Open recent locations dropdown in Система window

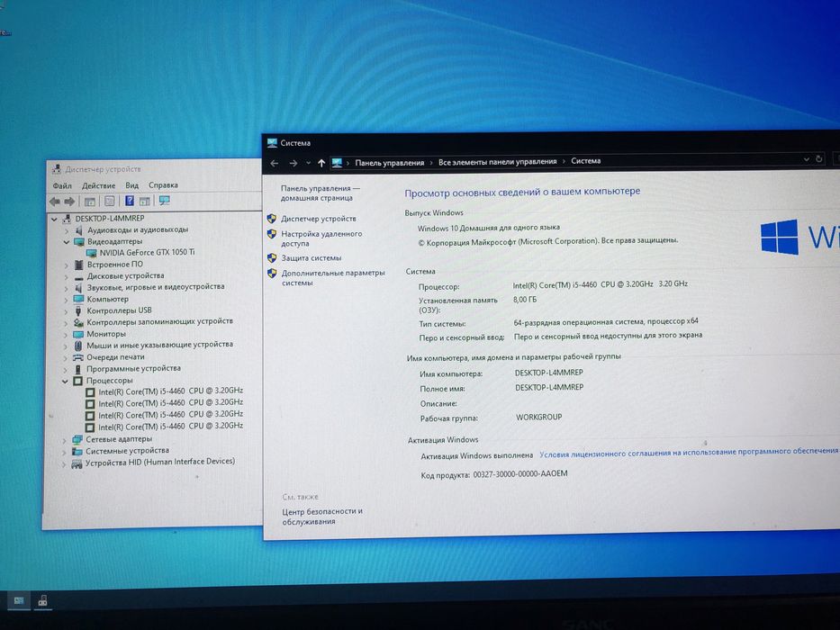[308, 164]
